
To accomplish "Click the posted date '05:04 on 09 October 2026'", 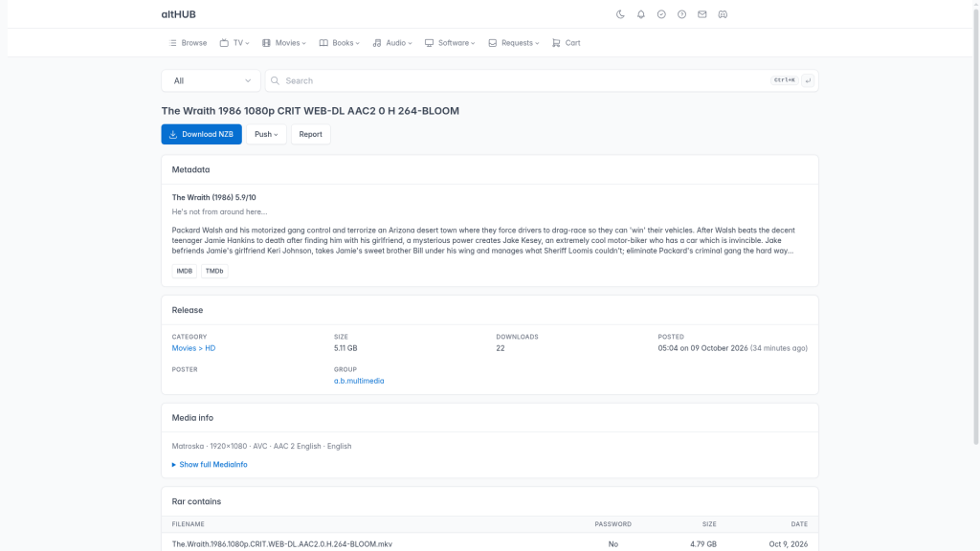I will click(x=702, y=348).
